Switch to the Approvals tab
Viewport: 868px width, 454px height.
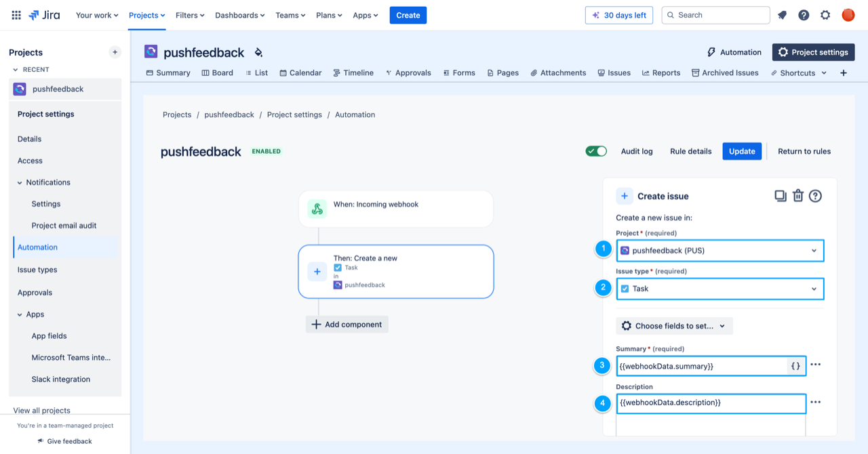pyautogui.click(x=408, y=73)
